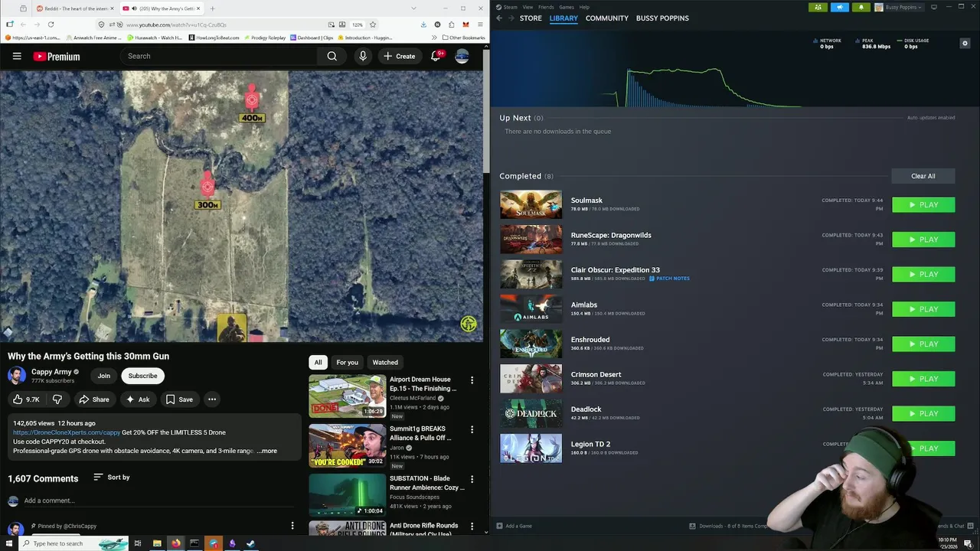Open the Games menu in Steam

click(567, 7)
